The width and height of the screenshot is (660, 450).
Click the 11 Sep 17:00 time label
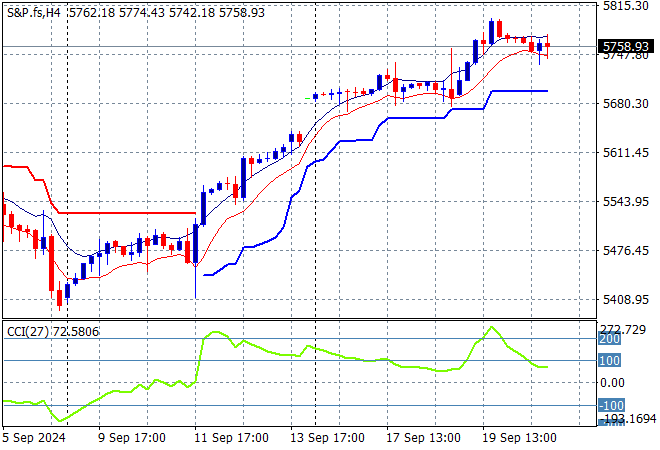229,437
